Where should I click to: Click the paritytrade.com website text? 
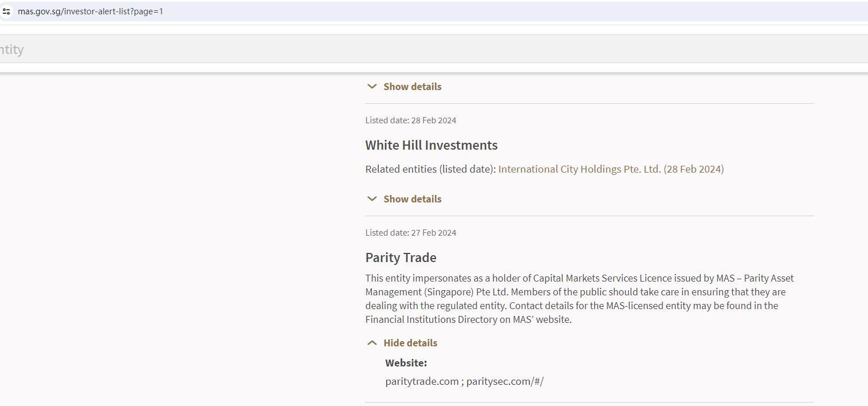pyautogui.click(x=422, y=381)
